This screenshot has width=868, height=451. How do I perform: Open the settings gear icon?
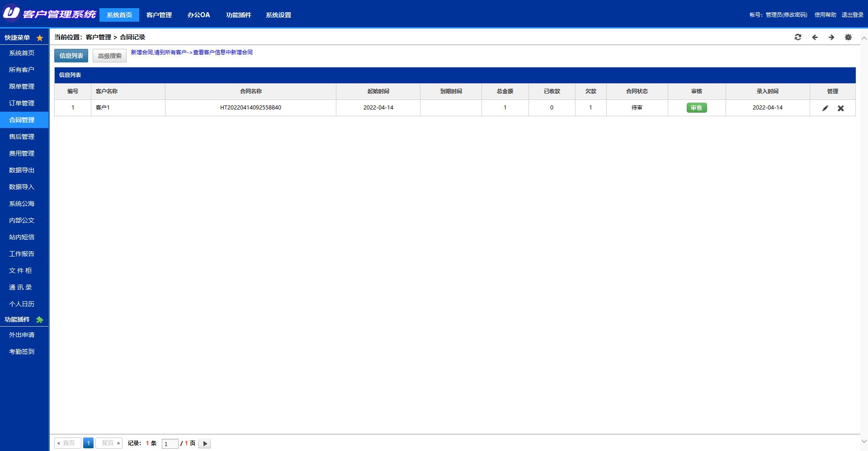point(848,37)
